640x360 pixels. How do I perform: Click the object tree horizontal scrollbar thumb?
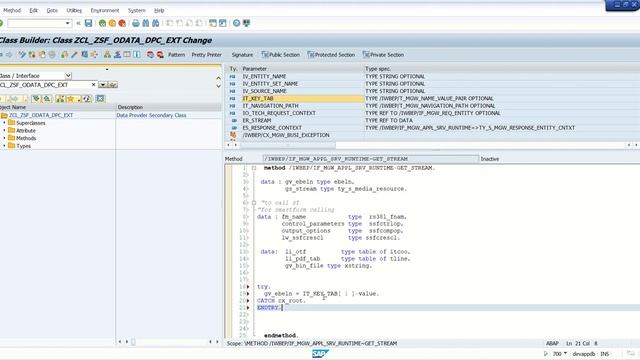[133, 342]
